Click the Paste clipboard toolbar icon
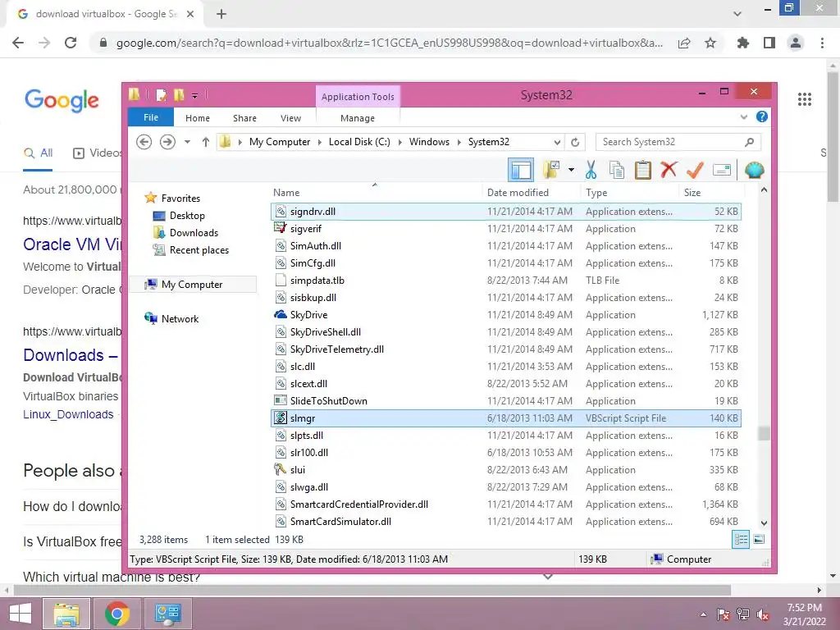The height and width of the screenshot is (630, 840). pyautogui.click(x=642, y=171)
